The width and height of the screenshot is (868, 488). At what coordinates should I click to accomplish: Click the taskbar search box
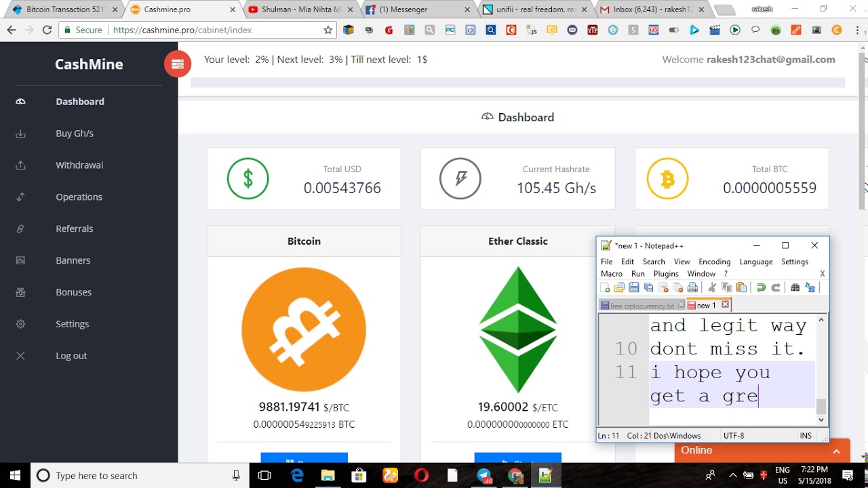coord(139,475)
